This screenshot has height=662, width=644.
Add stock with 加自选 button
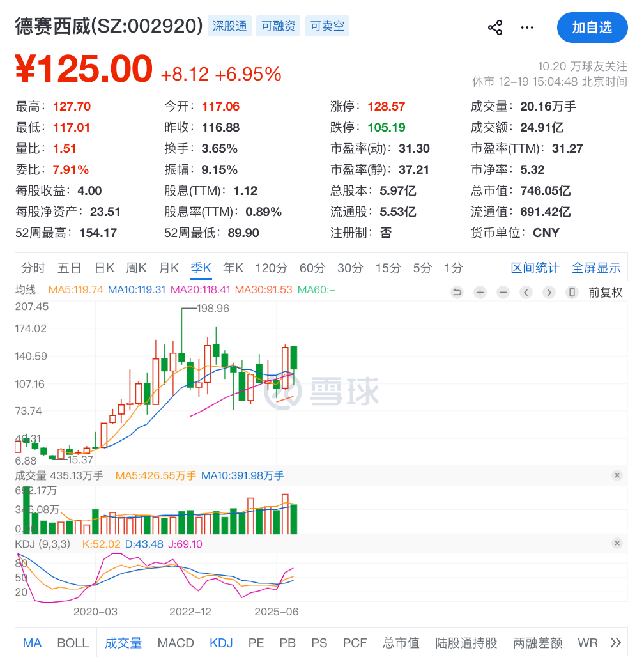tap(592, 27)
